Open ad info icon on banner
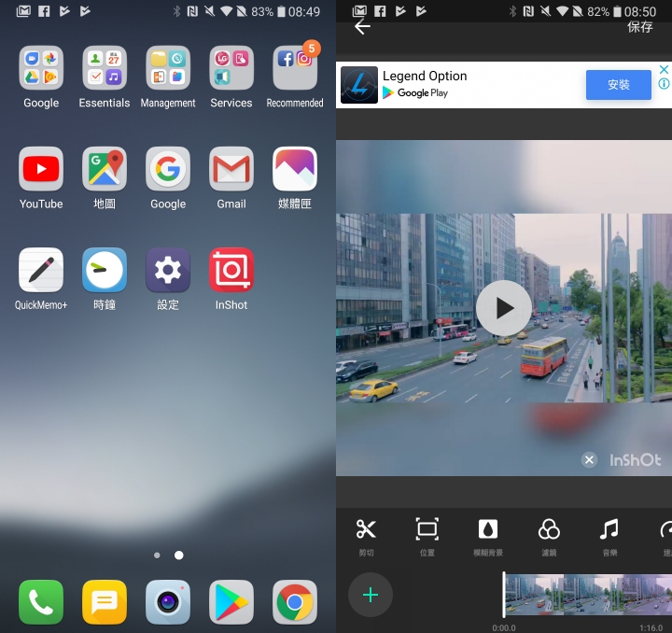The image size is (672, 633). (x=664, y=84)
